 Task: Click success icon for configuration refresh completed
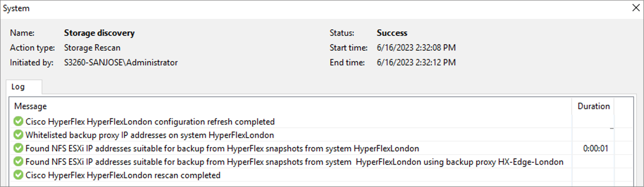pyautogui.click(x=18, y=121)
